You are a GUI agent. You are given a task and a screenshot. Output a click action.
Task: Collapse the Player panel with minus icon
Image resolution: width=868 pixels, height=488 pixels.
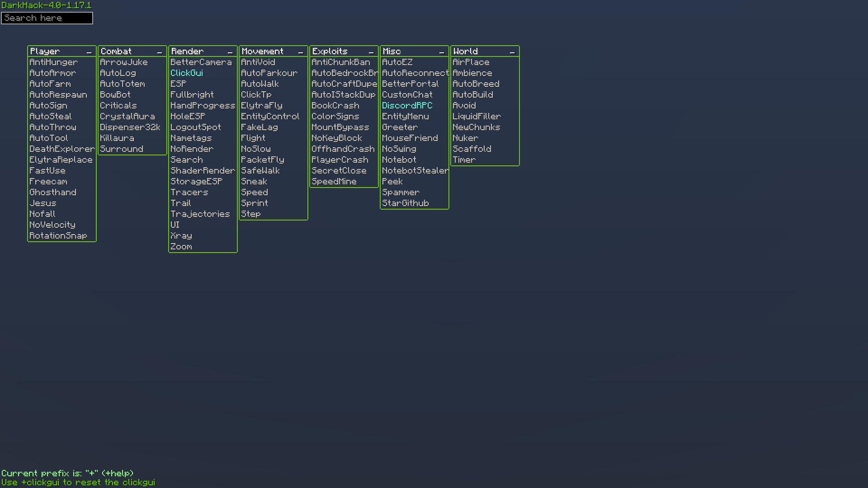pos(89,52)
